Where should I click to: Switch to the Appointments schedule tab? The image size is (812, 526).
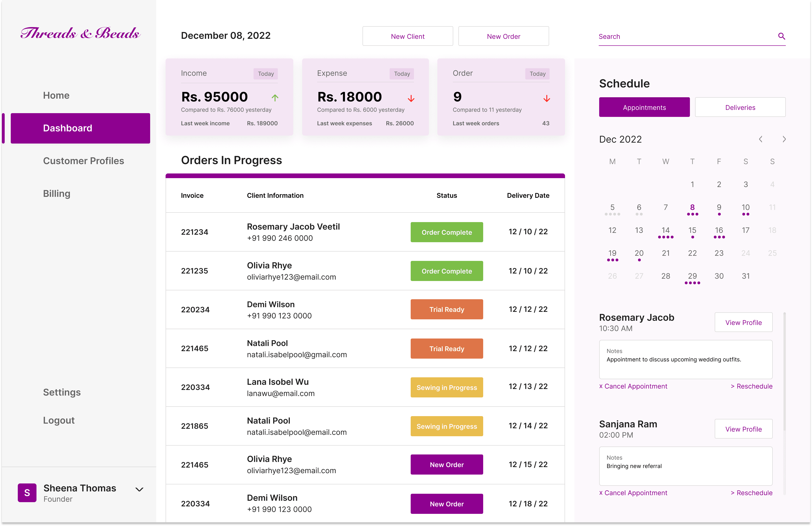tap(644, 108)
